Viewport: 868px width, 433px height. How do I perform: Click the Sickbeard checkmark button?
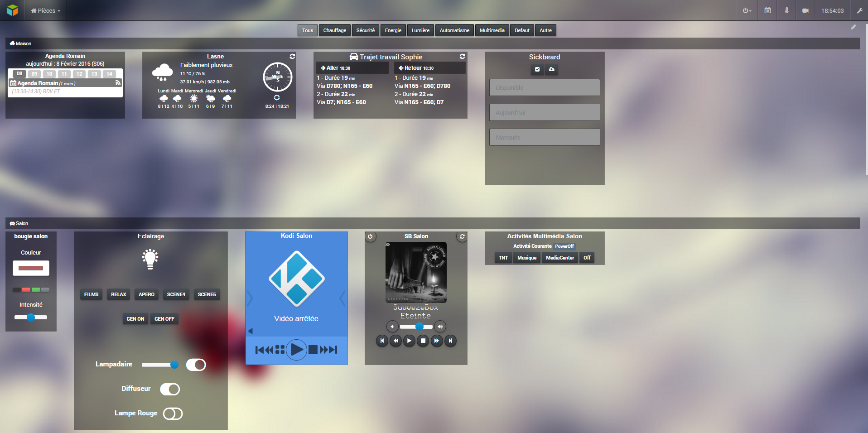tap(537, 69)
